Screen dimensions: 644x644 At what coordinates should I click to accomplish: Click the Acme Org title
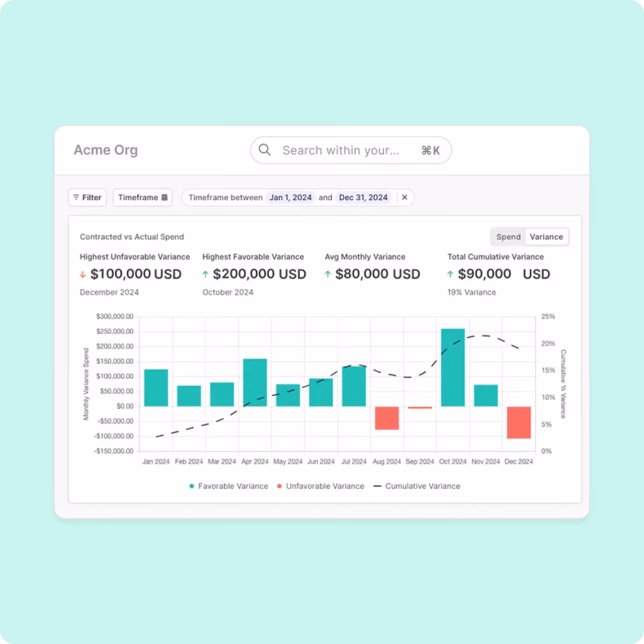[x=106, y=150]
